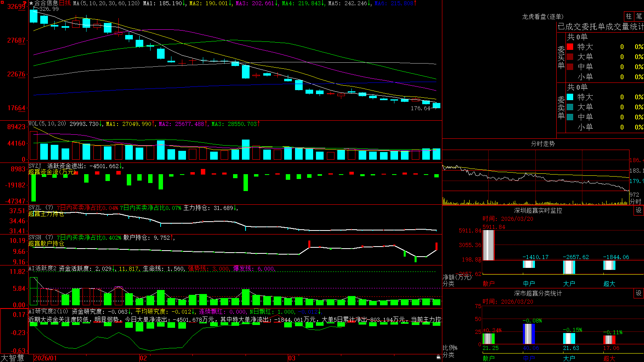Click the 散户持仓: 9.752 value
This screenshot has height=362, width=644.
(149, 238)
